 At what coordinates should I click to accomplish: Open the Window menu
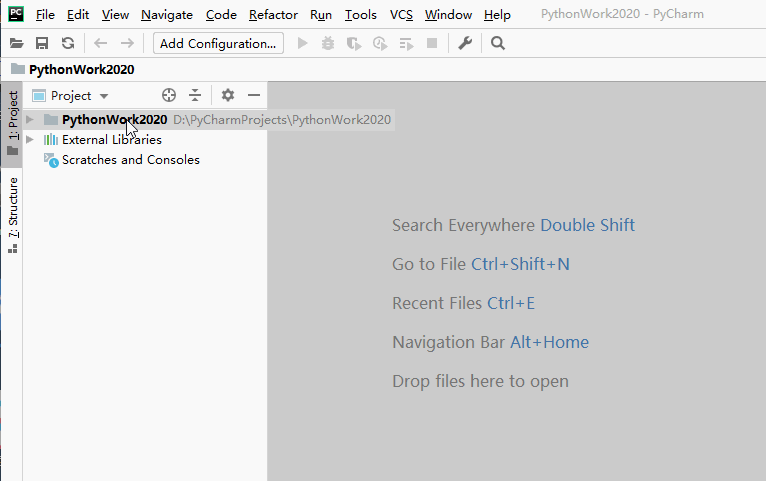click(448, 15)
